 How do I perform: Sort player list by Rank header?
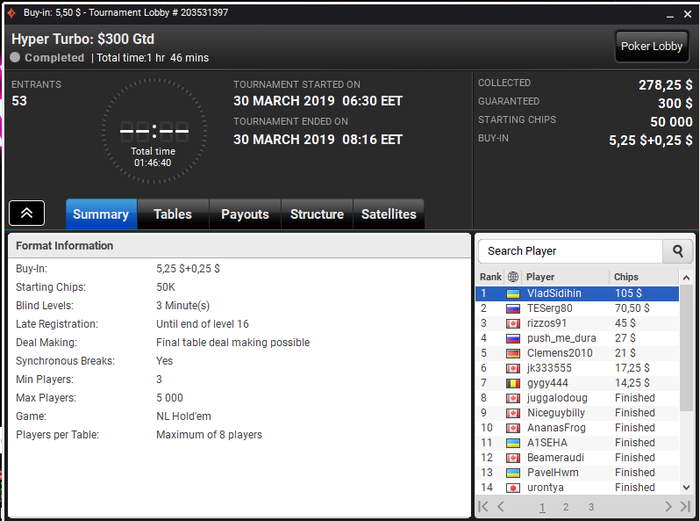click(x=490, y=277)
